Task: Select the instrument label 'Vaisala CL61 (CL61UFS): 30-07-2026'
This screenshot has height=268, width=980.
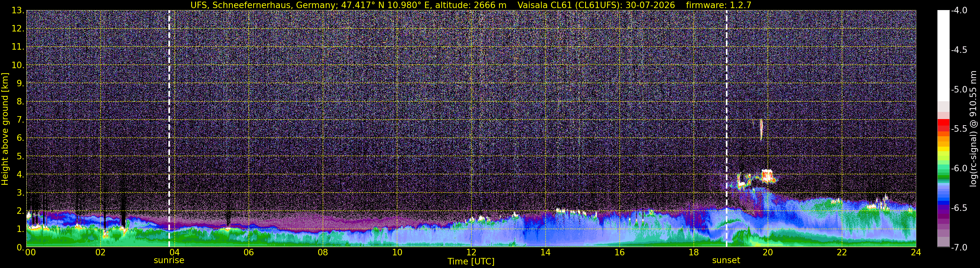Action: (596, 5)
